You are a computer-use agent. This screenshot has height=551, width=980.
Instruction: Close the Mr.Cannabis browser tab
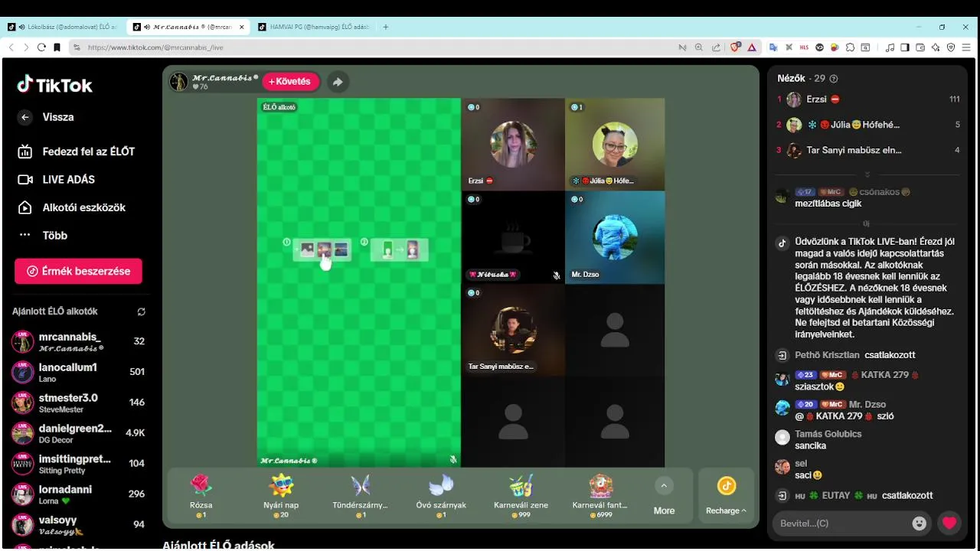[242, 27]
